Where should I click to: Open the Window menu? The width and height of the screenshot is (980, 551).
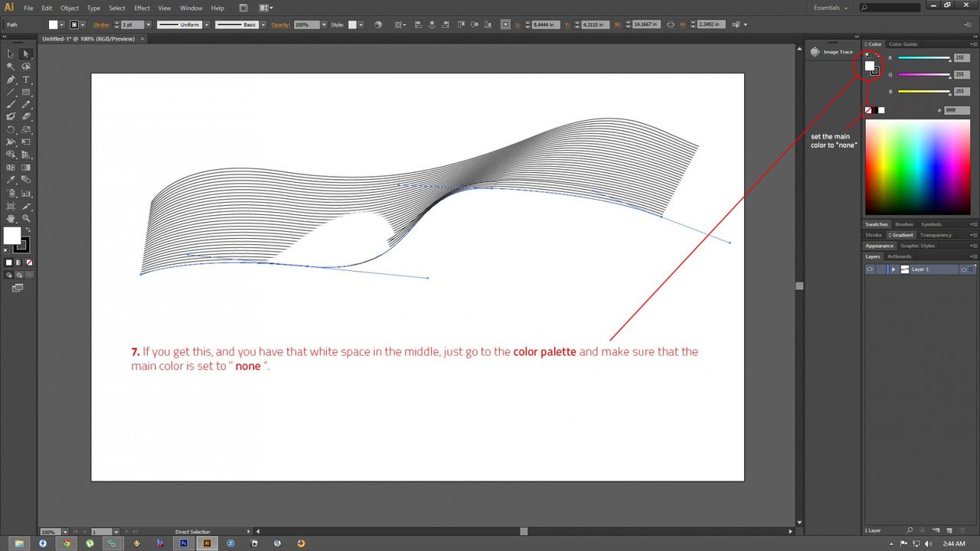[191, 8]
